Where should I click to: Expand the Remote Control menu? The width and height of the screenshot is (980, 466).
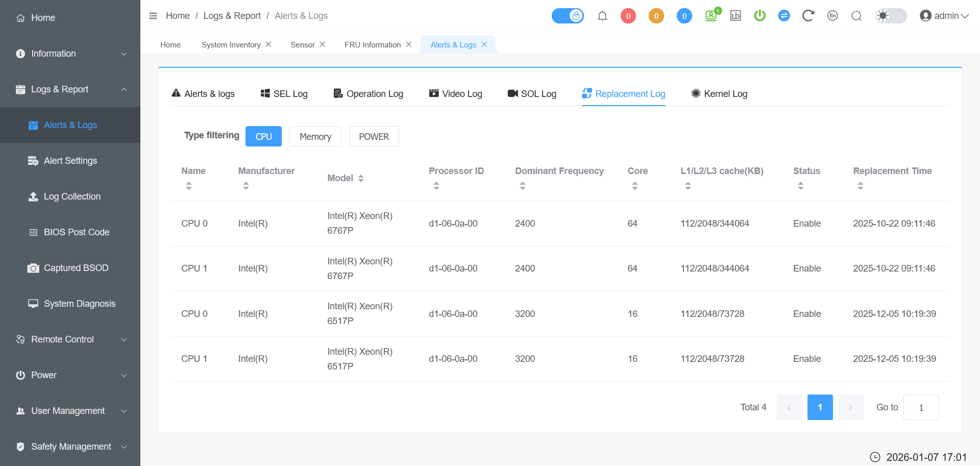[x=70, y=339]
